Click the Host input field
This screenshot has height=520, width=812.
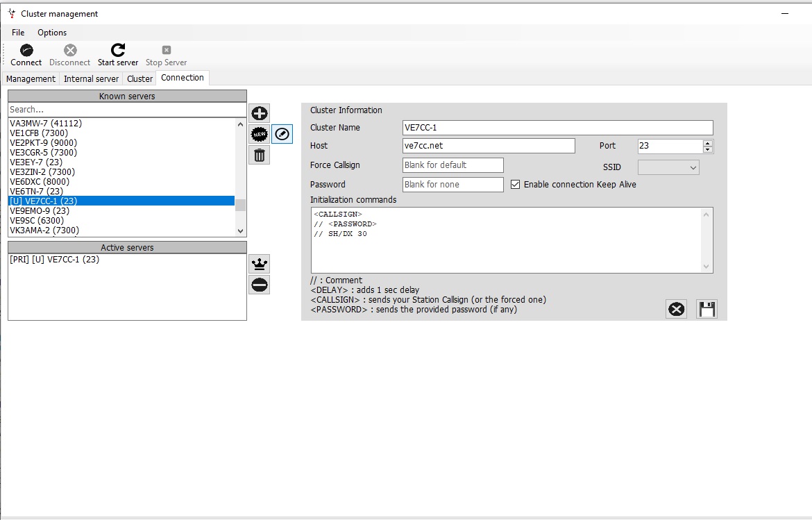coord(489,146)
